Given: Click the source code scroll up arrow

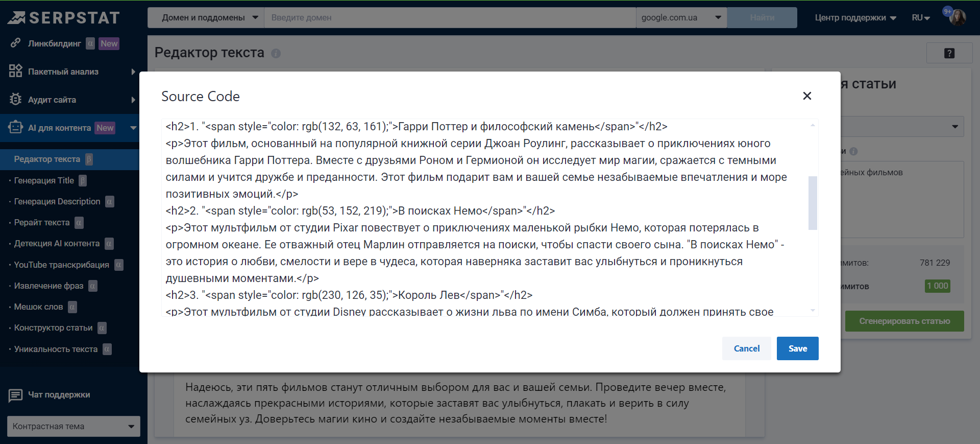Looking at the screenshot, I should [x=813, y=125].
